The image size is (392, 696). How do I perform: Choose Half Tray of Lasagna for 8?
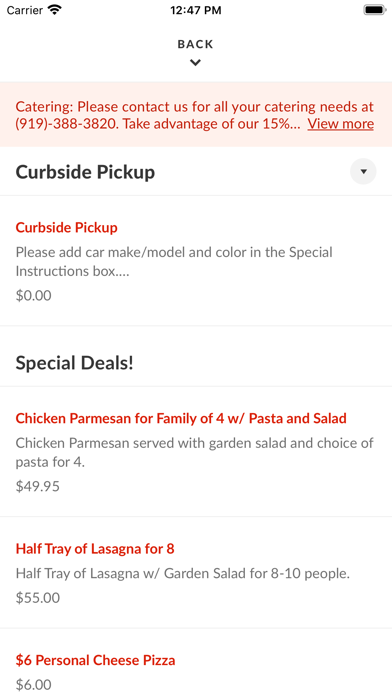click(196, 573)
